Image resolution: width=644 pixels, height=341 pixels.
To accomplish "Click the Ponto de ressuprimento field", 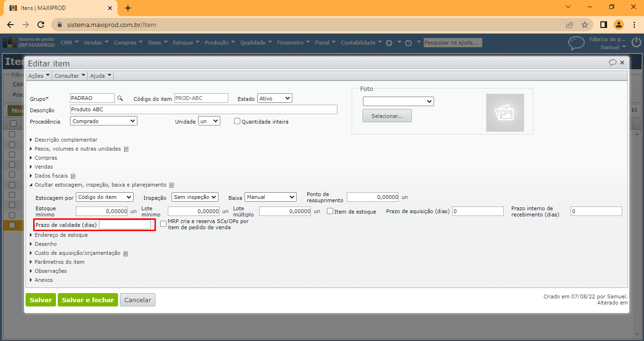I will click(x=373, y=197).
